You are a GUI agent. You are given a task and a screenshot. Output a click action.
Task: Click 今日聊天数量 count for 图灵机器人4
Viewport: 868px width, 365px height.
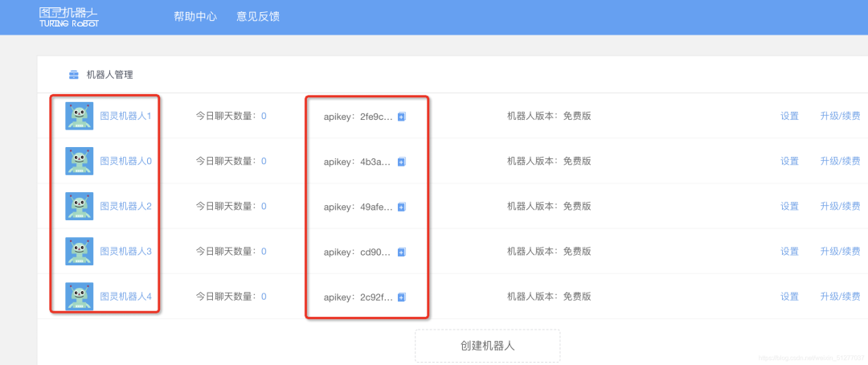[264, 297]
